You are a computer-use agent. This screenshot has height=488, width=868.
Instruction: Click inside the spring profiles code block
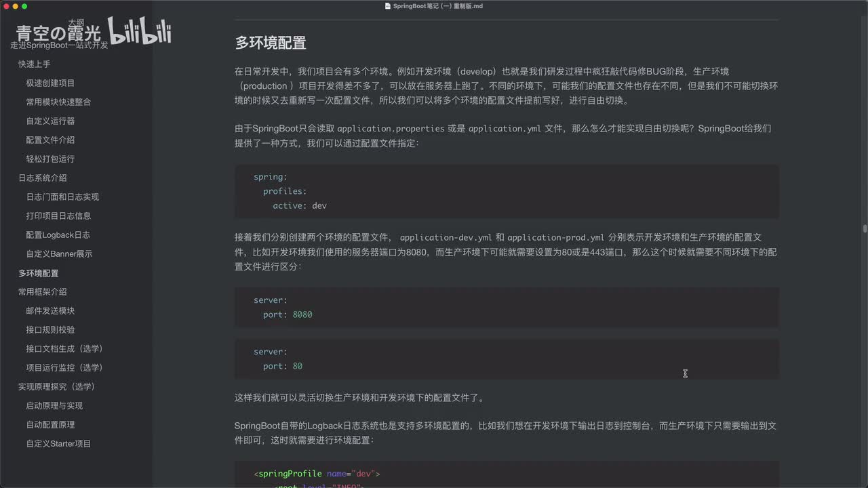pos(507,191)
